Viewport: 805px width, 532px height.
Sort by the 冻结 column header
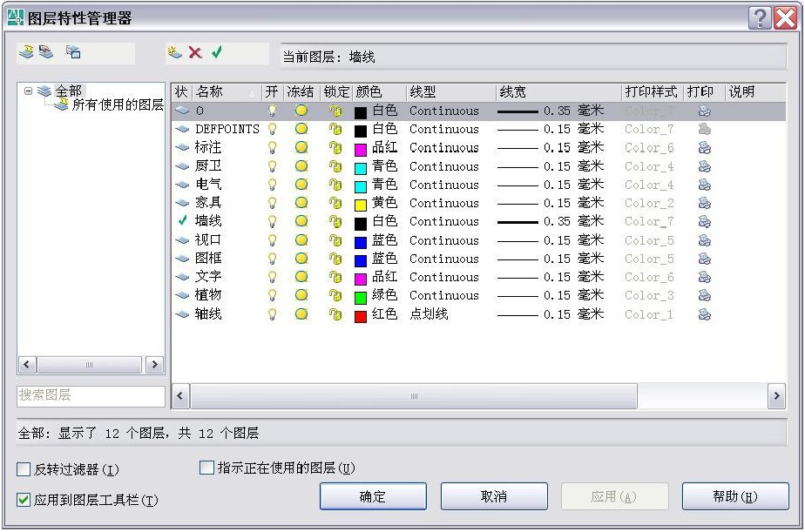click(x=301, y=92)
